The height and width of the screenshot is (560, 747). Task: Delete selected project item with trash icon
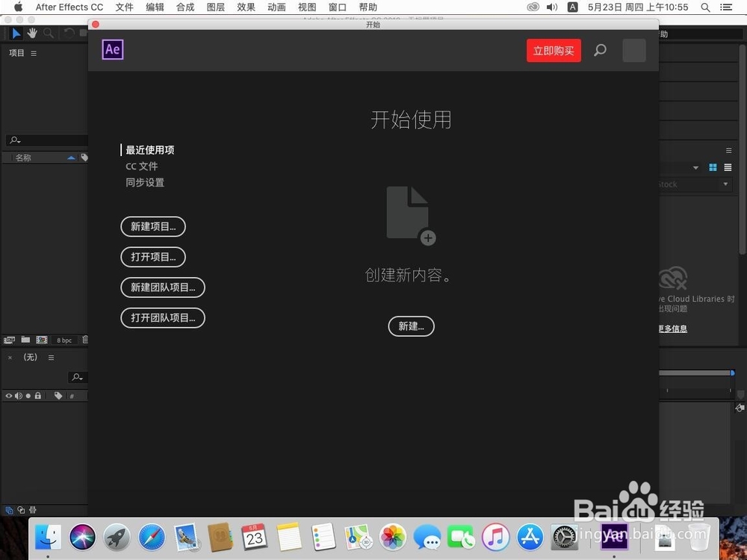tap(85, 340)
